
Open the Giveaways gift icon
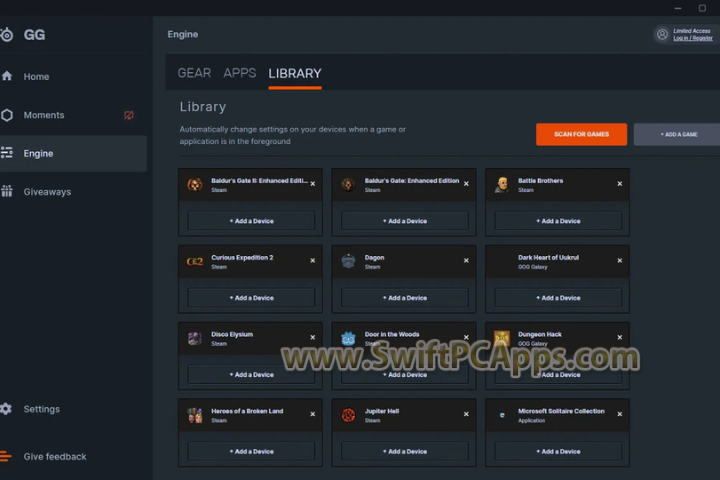pos(7,191)
